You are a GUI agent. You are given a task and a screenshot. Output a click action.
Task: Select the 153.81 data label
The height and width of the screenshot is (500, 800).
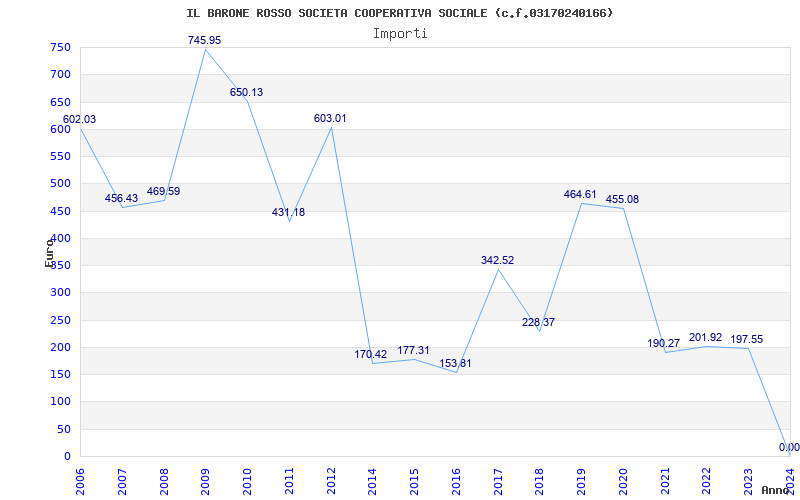pyautogui.click(x=456, y=364)
